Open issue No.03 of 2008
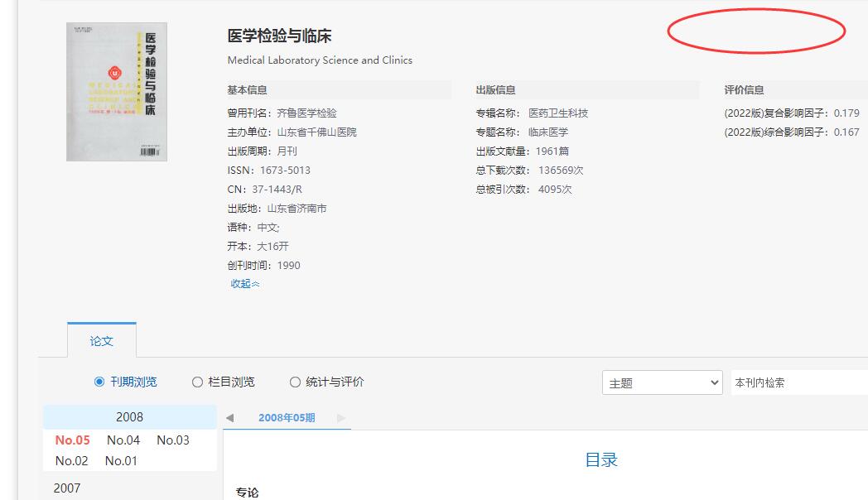 (x=173, y=440)
